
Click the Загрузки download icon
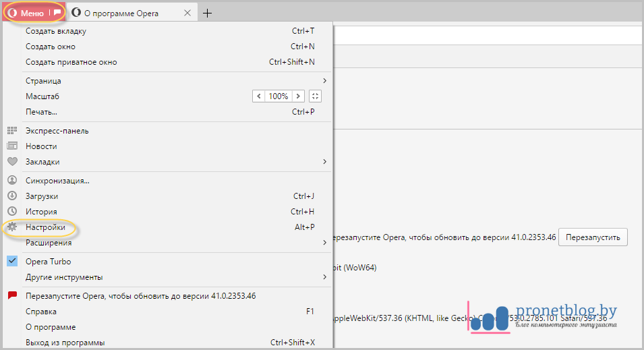[12, 196]
